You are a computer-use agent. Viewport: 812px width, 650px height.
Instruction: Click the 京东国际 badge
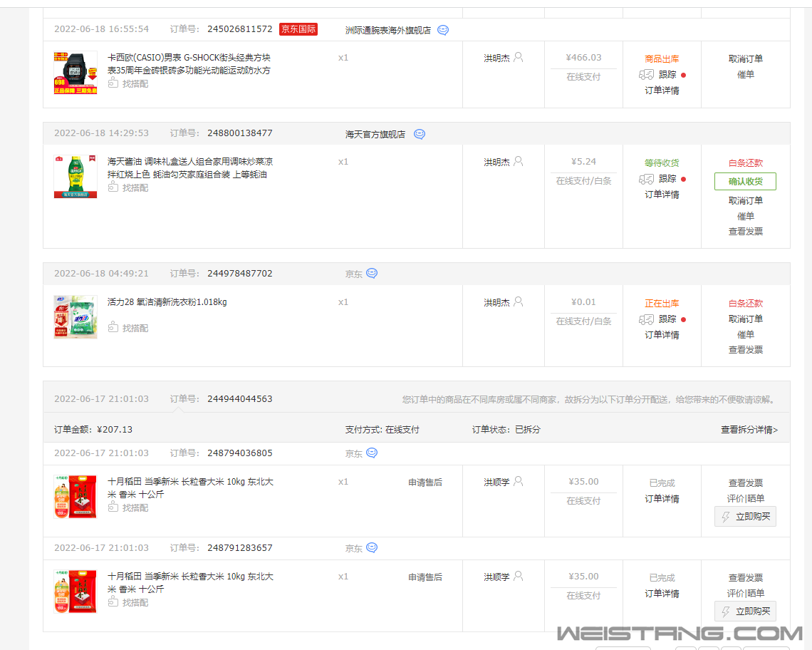[298, 29]
